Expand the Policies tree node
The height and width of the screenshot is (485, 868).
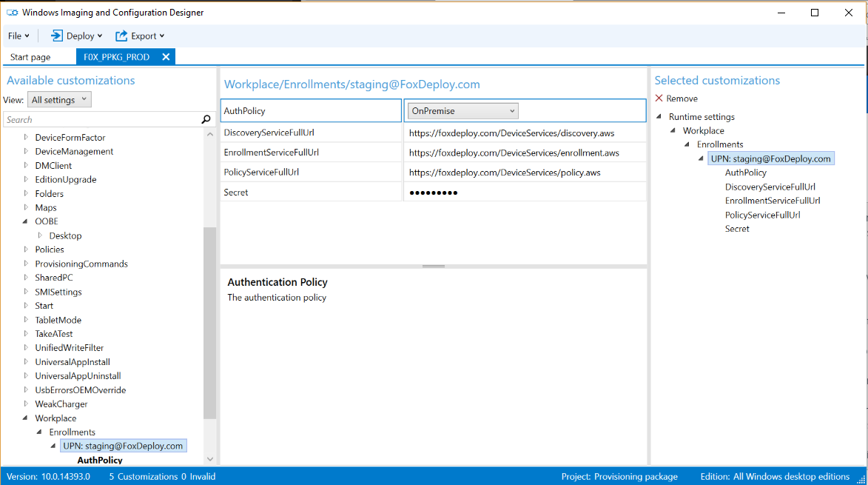point(26,250)
